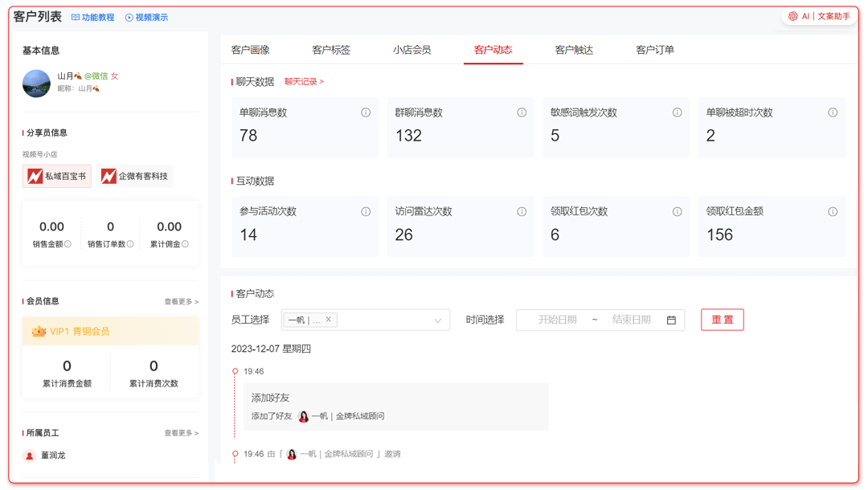Click the customer avatar photo
The width and height of the screenshot is (868, 490).
click(x=37, y=83)
